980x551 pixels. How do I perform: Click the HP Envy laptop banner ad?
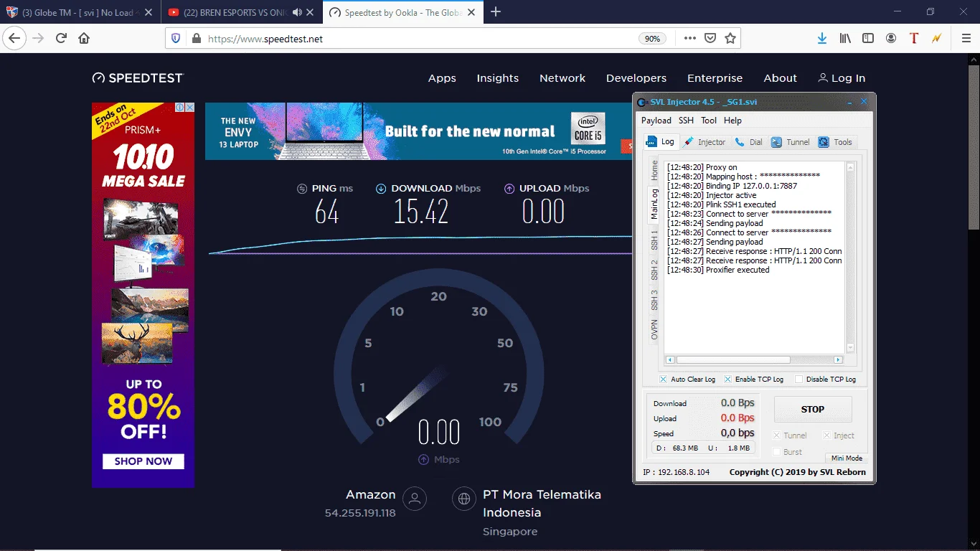click(x=418, y=131)
